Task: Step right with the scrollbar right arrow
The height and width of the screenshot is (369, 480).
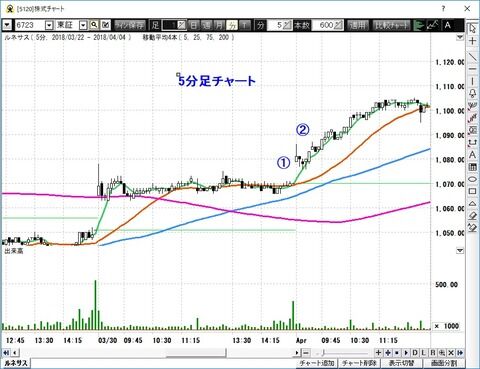Action: tap(297, 352)
